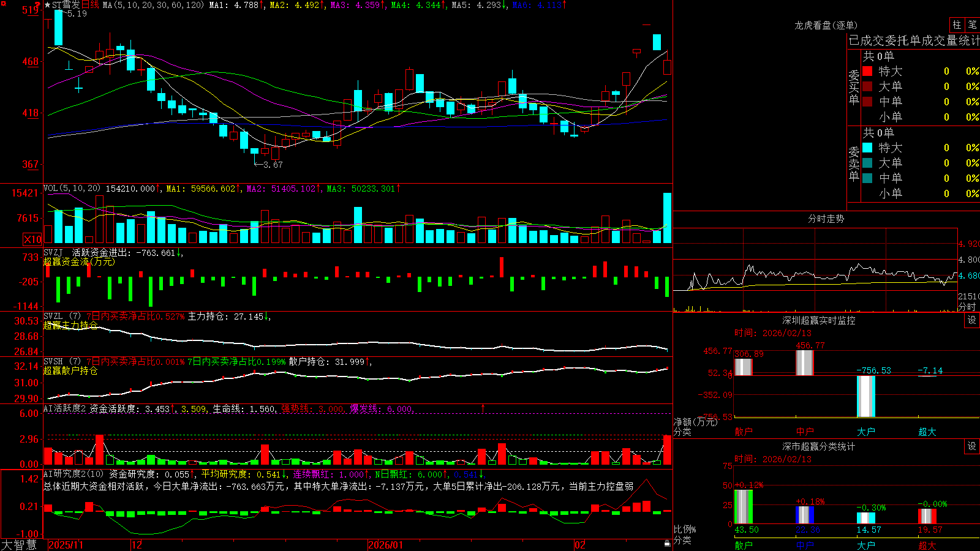Click the red question-mark icon near 519
Viewport: 980px width, 551px height.
point(38,6)
